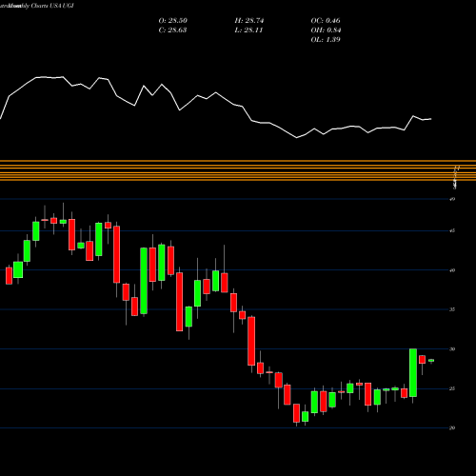Select the first red candle at chart start
Image resolution: width=476 pixels, height=476 pixels.
(x=9, y=276)
